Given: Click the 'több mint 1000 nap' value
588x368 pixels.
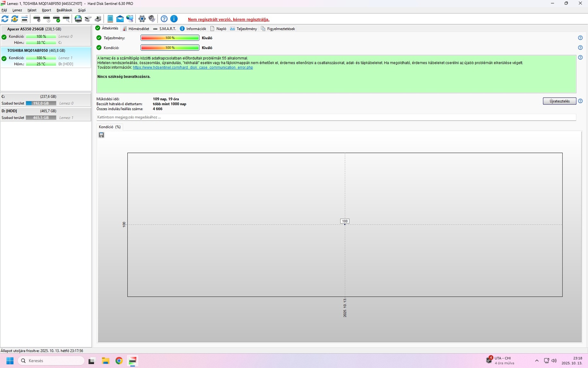Looking at the screenshot, I should [x=169, y=104].
